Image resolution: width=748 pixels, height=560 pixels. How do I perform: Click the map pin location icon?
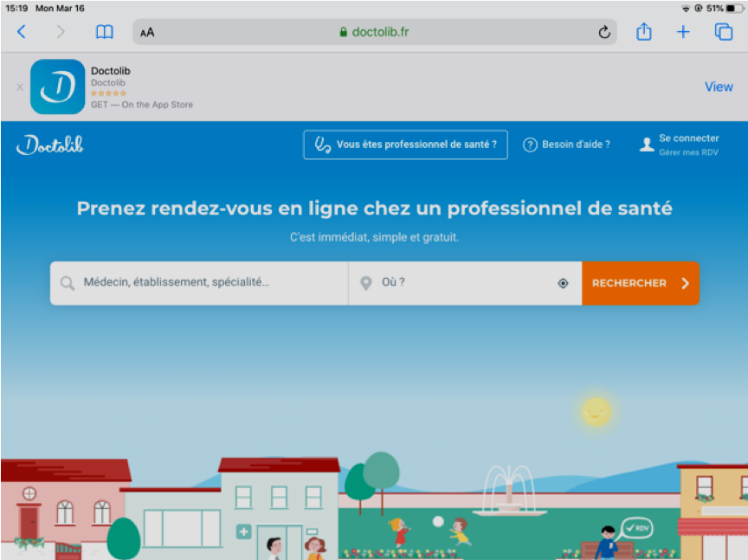[366, 283]
